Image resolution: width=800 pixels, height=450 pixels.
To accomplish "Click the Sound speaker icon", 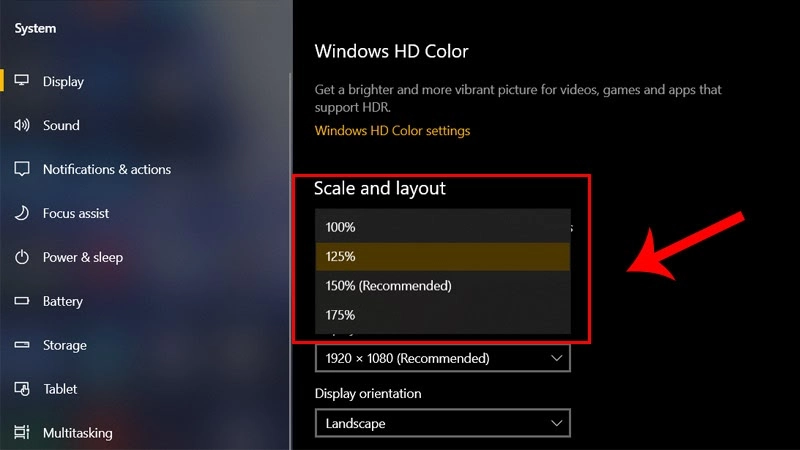I will point(21,125).
